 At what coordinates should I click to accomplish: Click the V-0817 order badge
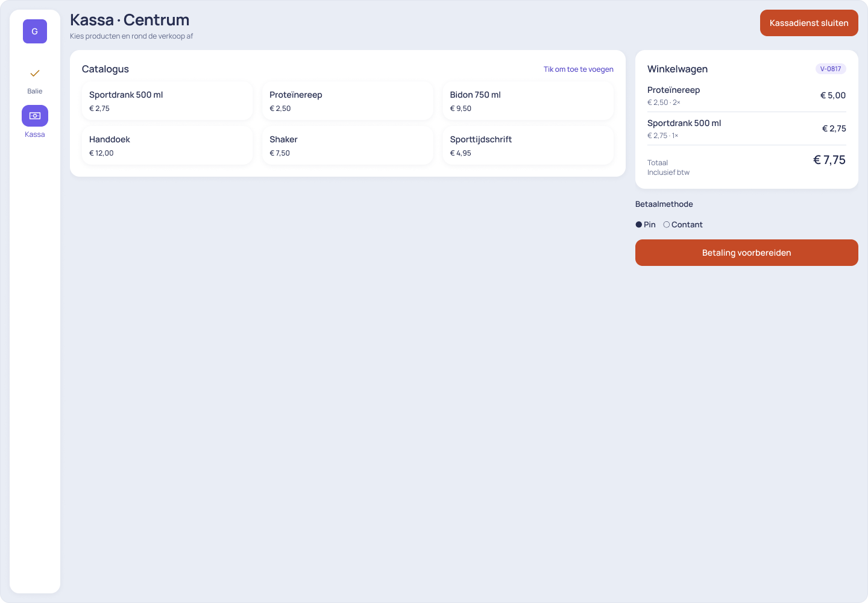pos(831,69)
